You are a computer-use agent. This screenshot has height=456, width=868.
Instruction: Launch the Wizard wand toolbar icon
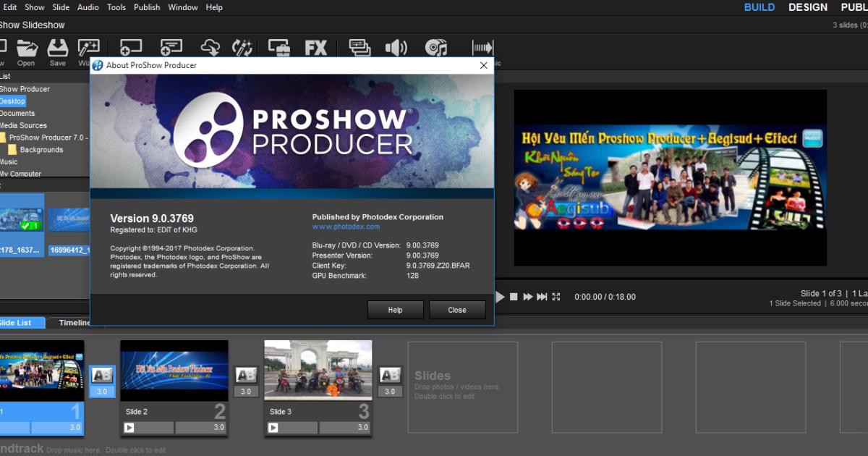tap(88, 48)
